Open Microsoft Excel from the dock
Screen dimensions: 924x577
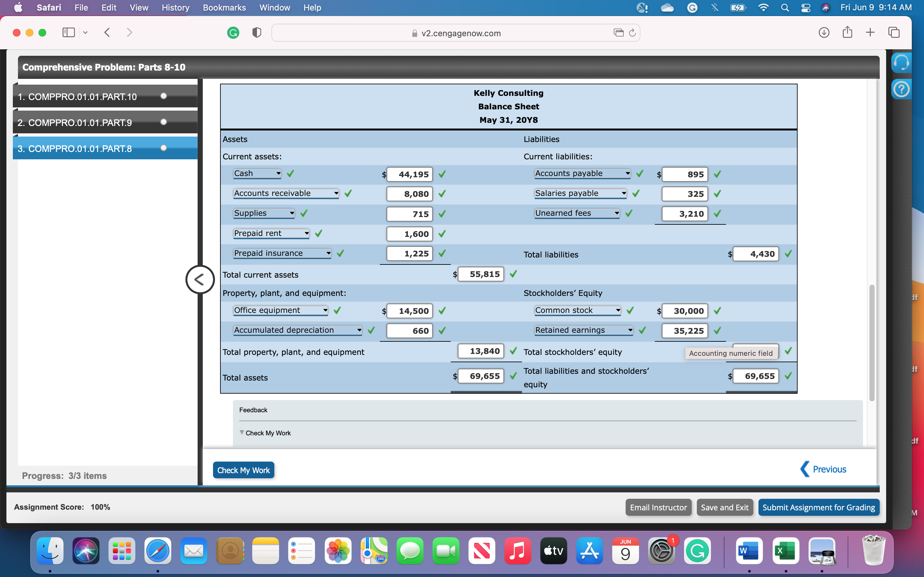click(785, 551)
